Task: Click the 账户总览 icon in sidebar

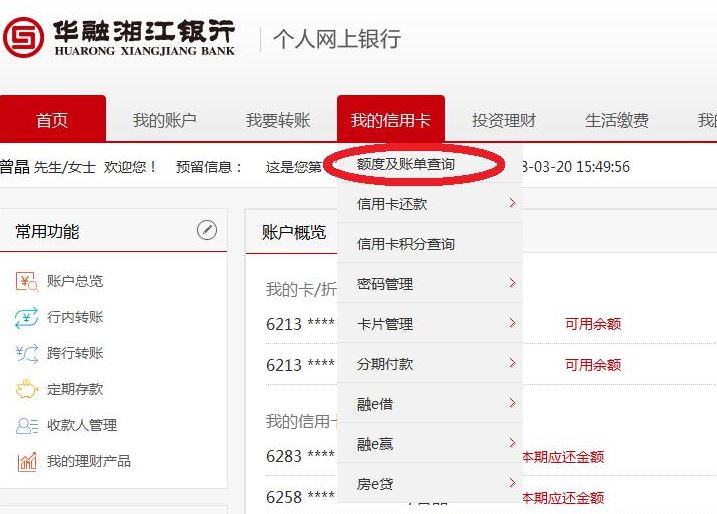Action: point(26,281)
